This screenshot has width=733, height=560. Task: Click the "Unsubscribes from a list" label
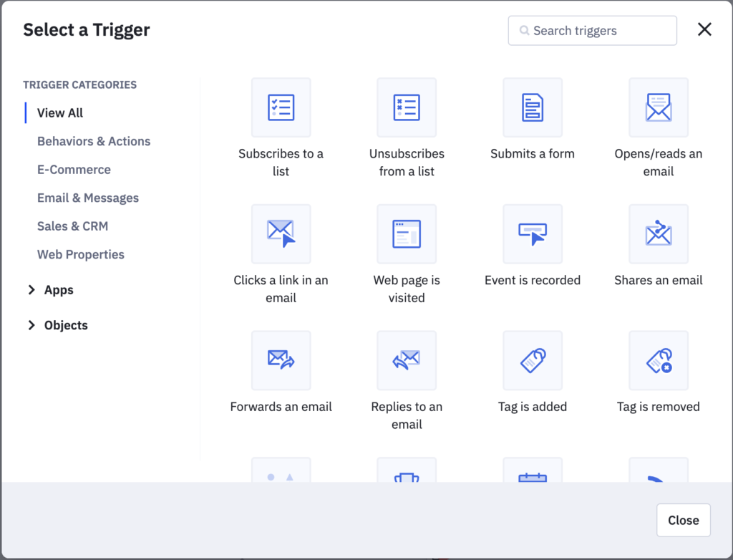point(407,163)
